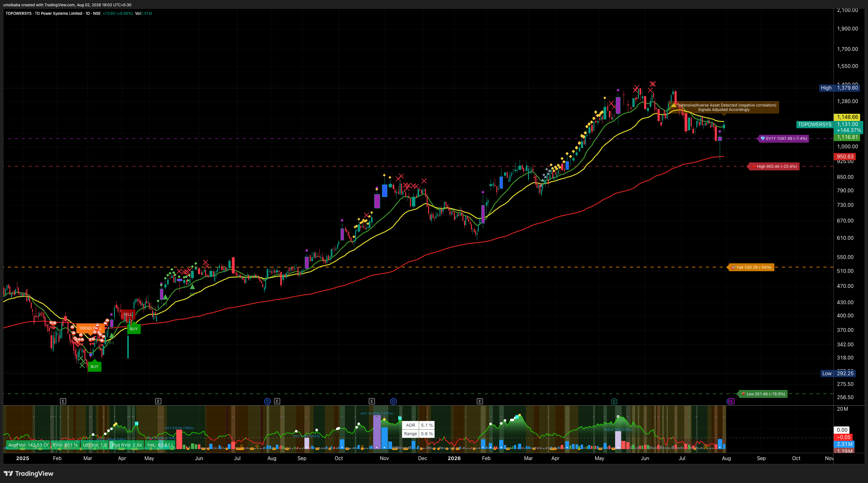Click the High 1,379.60 price label
The image size is (868, 483).
click(839, 88)
